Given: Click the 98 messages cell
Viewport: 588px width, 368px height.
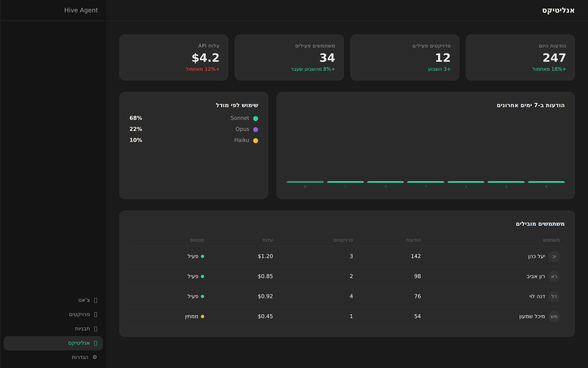Looking at the screenshot, I should click(x=418, y=276).
